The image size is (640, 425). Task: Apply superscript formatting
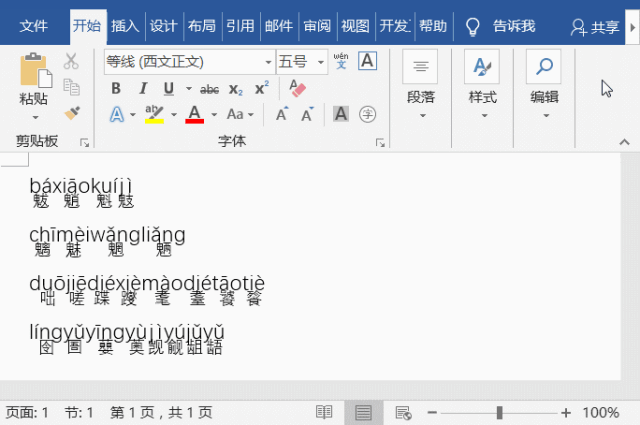[262, 89]
